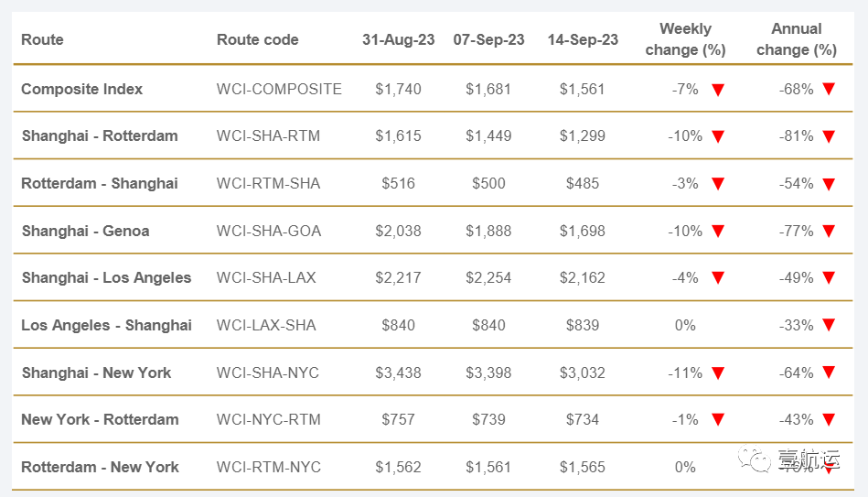This screenshot has width=868, height=497.
Task: Select the Weekly change (%) column header
Action: tap(685, 39)
